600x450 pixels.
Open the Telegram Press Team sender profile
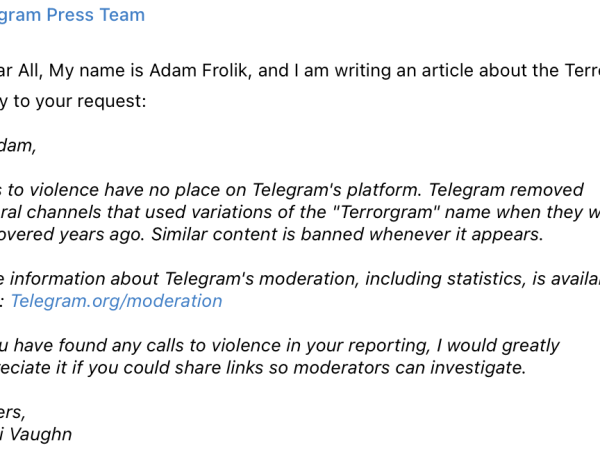(x=72, y=15)
